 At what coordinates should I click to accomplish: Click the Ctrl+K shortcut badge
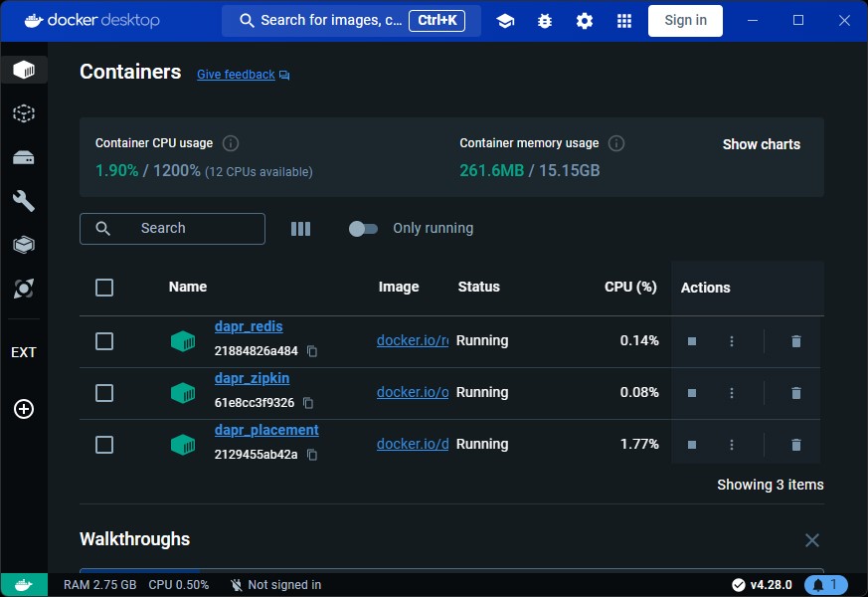tap(436, 21)
